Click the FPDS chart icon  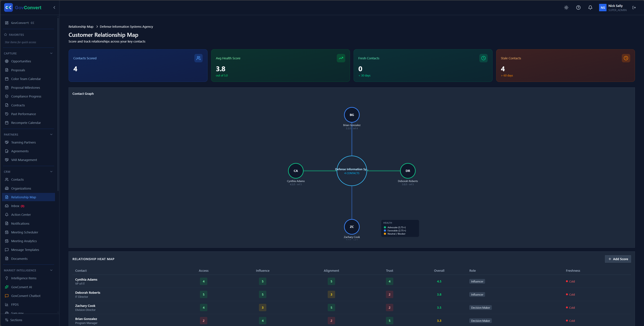(x=7, y=304)
